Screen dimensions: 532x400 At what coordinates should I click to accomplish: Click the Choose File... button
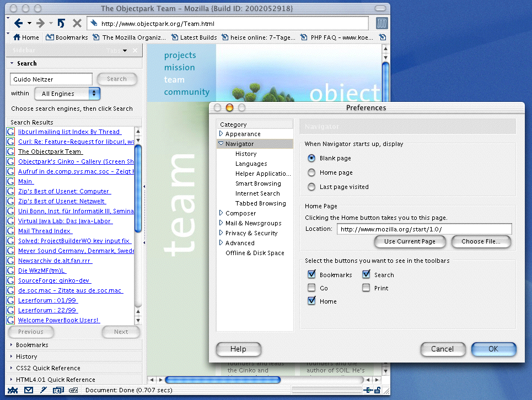pyautogui.click(x=481, y=241)
